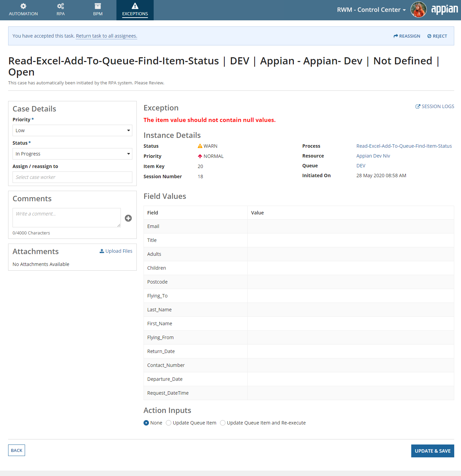Click the Request_DateTime field row

coord(299,393)
